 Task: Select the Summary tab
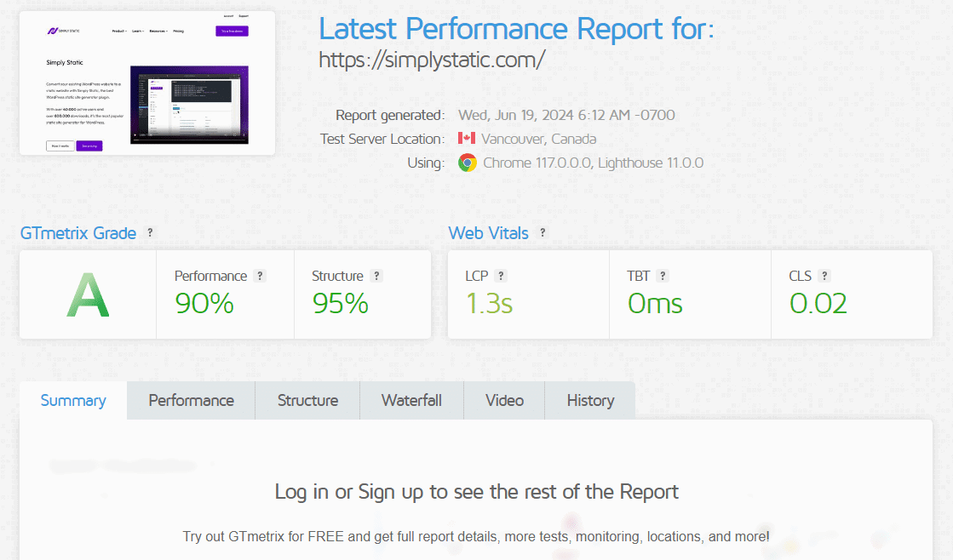(x=72, y=400)
